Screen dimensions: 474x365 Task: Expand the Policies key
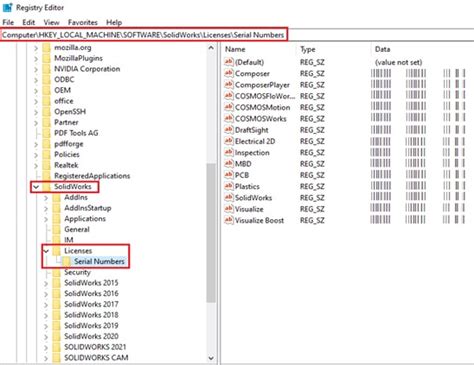pos(36,155)
